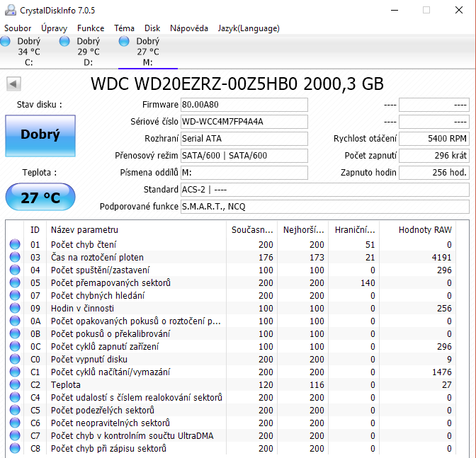Click status orb for attribute C7 UltraDMA
Viewport: 476px width, 458px height.
click(x=15, y=435)
